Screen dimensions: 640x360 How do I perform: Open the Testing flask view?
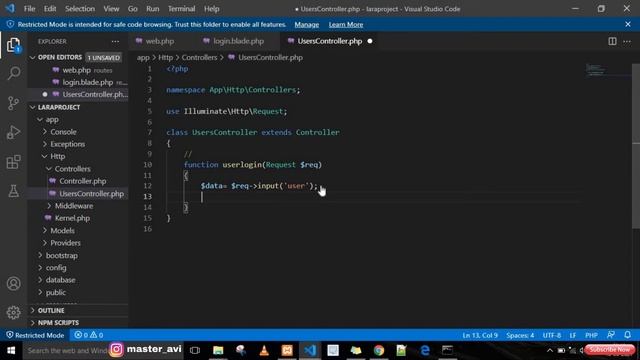point(13,191)
